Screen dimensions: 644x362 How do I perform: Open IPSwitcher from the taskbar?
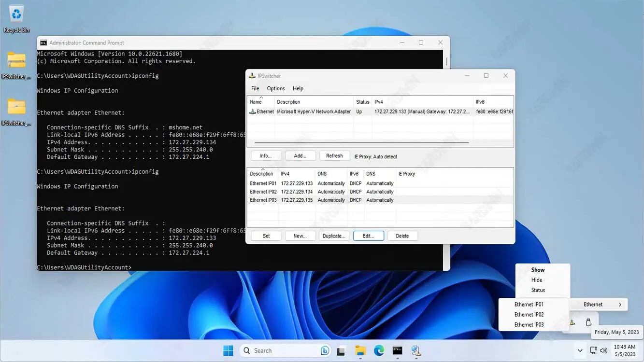(x=416, y=350)
